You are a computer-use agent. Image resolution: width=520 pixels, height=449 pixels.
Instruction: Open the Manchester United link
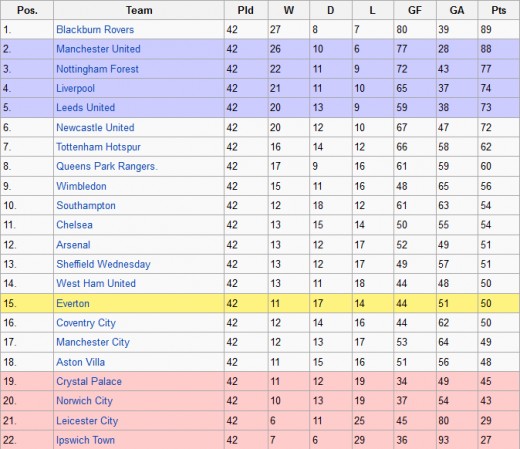(98, 49)
